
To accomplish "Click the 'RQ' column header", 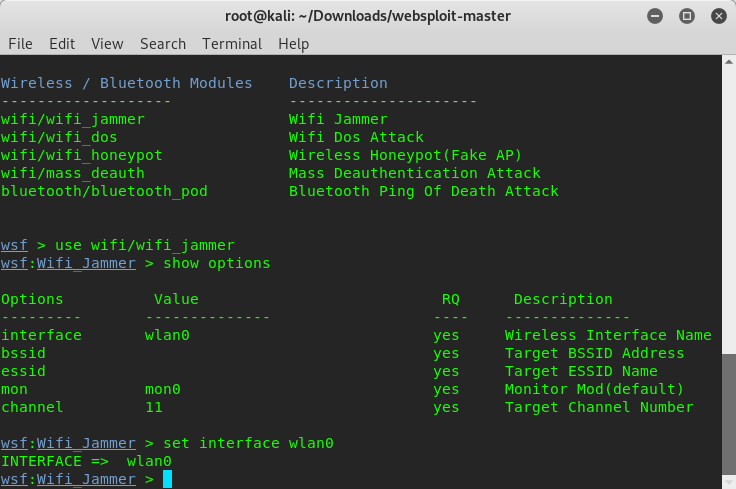I will point(451,299).
